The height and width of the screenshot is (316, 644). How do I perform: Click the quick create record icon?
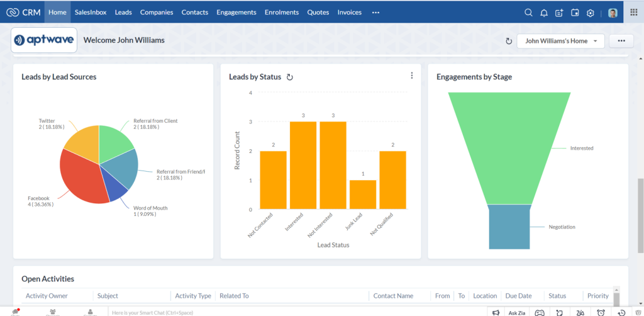[559, 13]
